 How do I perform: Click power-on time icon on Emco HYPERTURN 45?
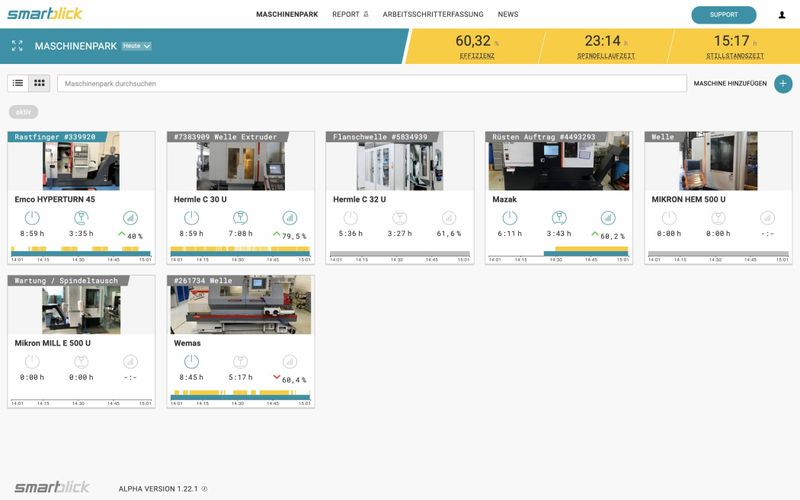31,218
